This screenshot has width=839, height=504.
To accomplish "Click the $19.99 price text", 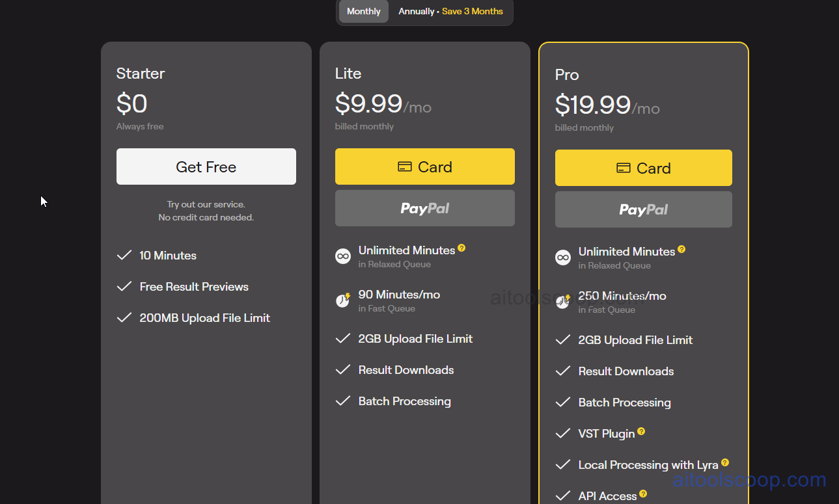I will pos(593,105).
